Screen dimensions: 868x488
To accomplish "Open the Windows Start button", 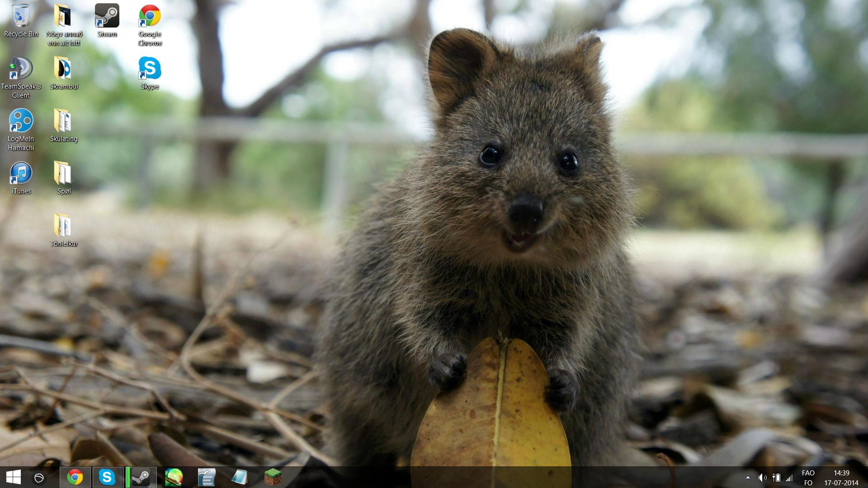I will click(14, 477).
